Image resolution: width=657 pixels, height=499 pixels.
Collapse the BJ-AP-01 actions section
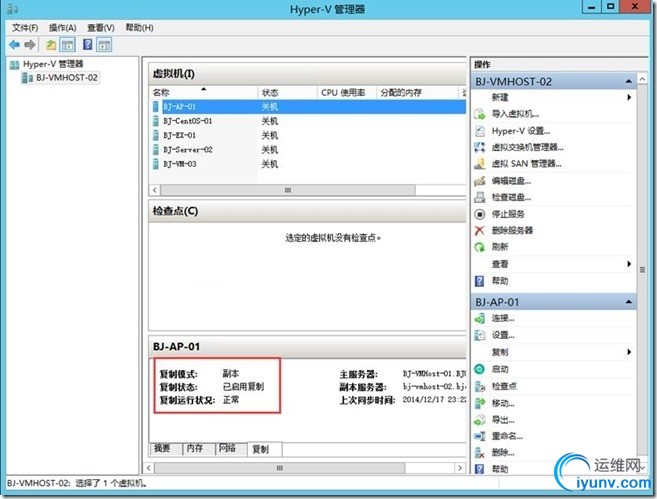[629, 302]
